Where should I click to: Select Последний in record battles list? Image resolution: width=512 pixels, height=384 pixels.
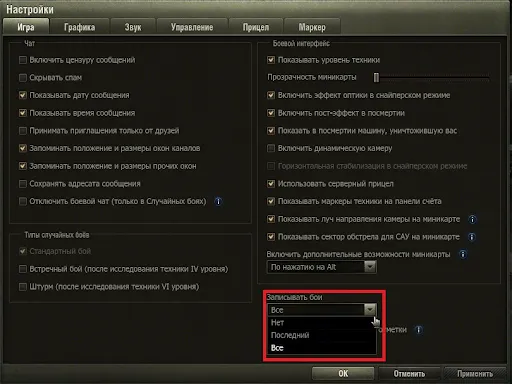[x=322, y=335]
